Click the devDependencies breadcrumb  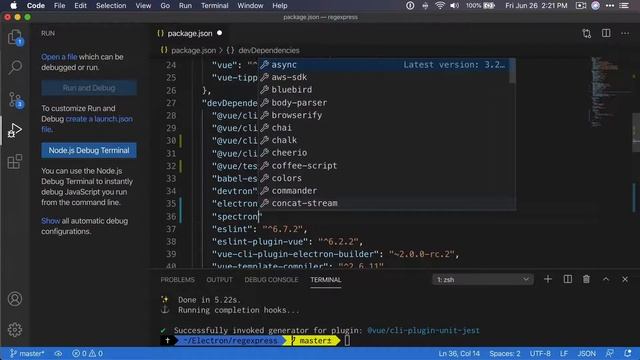pos(269,50)
